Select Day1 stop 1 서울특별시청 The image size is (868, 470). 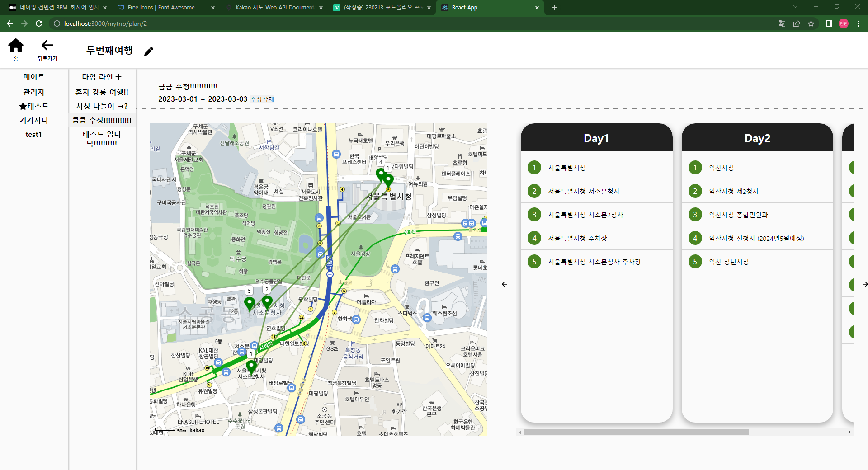click(x=596, y=168)
